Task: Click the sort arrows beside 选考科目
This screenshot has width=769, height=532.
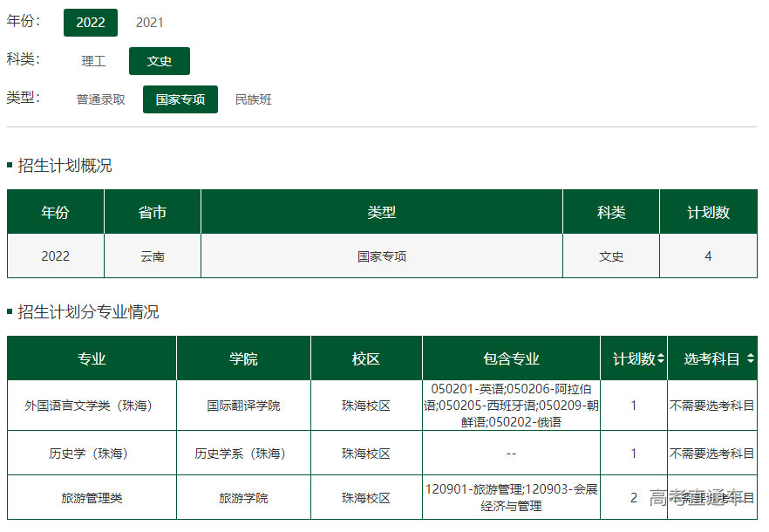Action: [x=750, y=358]
